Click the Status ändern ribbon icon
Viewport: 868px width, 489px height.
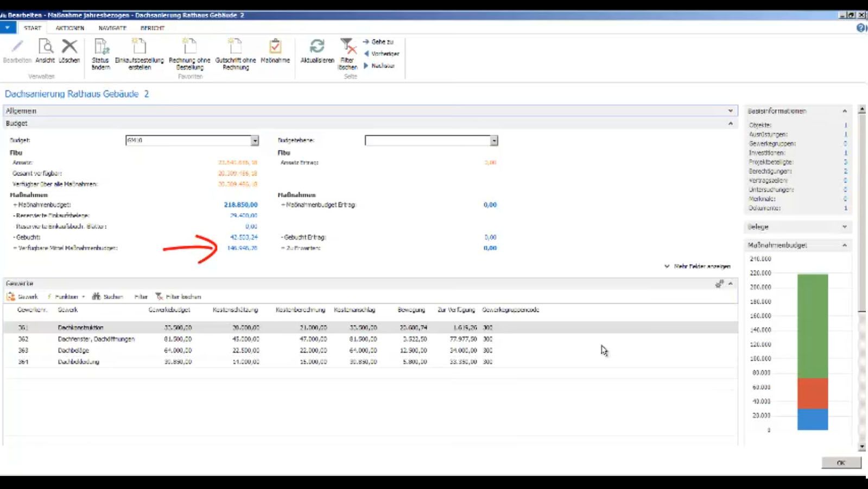[100, 47]
